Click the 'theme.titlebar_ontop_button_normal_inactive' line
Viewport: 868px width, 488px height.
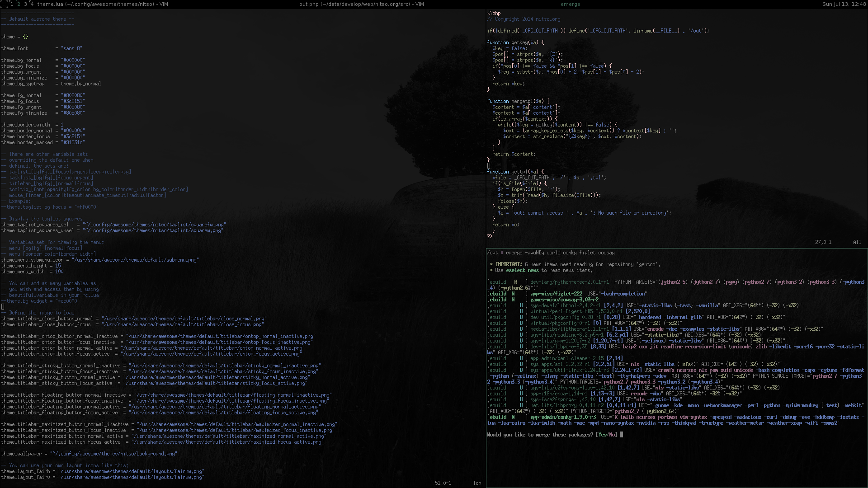(x=158, y=336)
